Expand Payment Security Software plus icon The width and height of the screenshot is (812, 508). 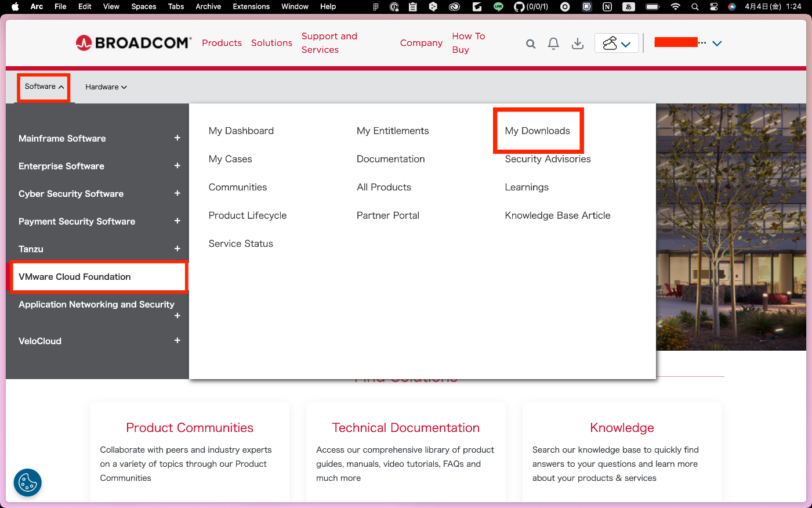click(x=177, y=221)
